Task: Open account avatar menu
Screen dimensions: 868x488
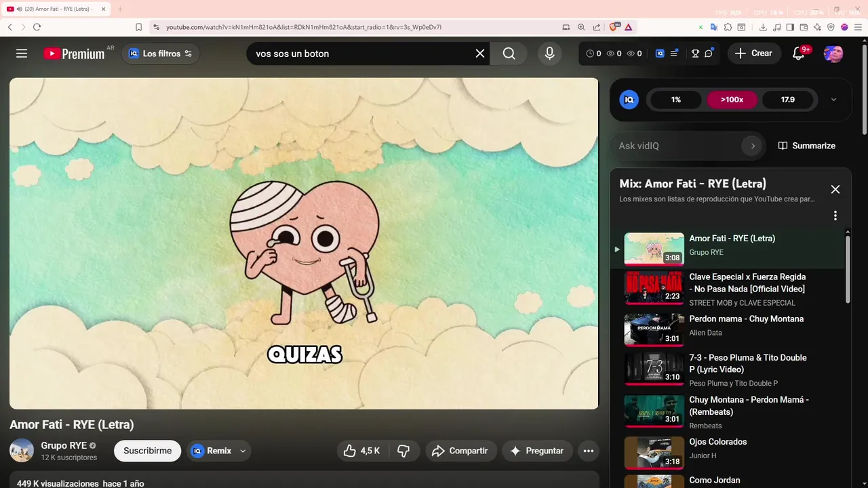Action: click(x=833, y=54)
